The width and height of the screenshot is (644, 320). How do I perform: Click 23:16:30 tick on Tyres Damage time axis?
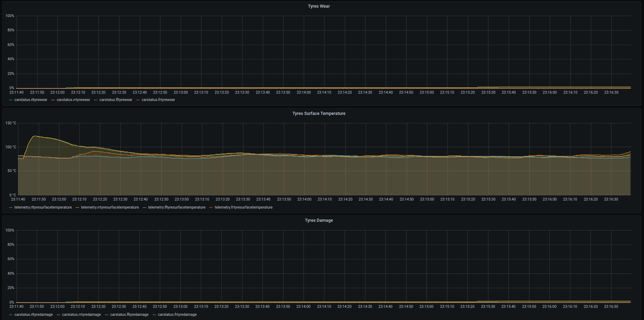point(611,307)
